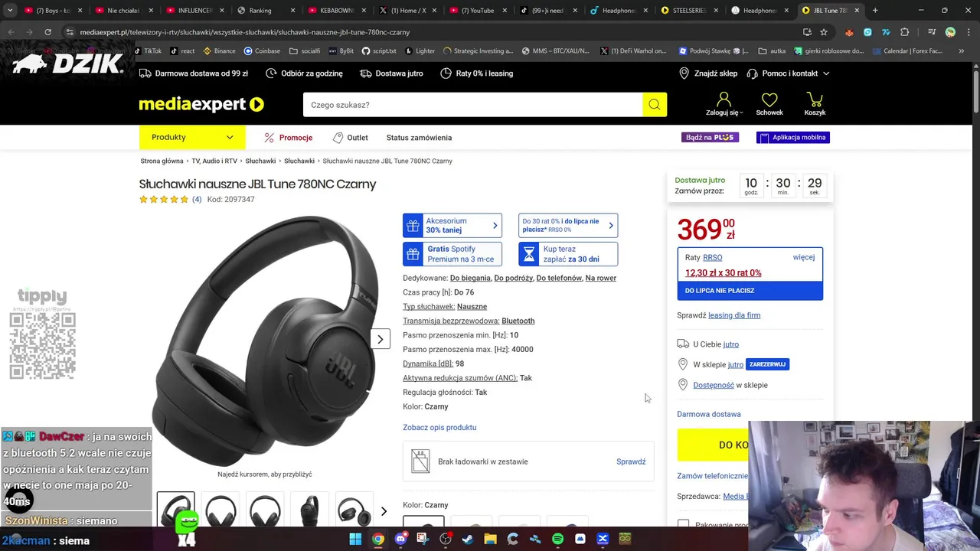
Task: Open the Schowek heart icon
Action: pyautogui.click(x=769, y=99)
